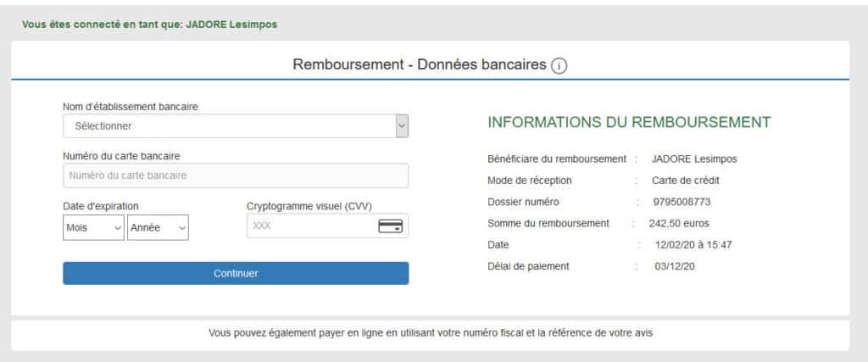868x362 pixels.
Task: Click the connected user name JADORE Lesimpos
Action: (231, 25)
